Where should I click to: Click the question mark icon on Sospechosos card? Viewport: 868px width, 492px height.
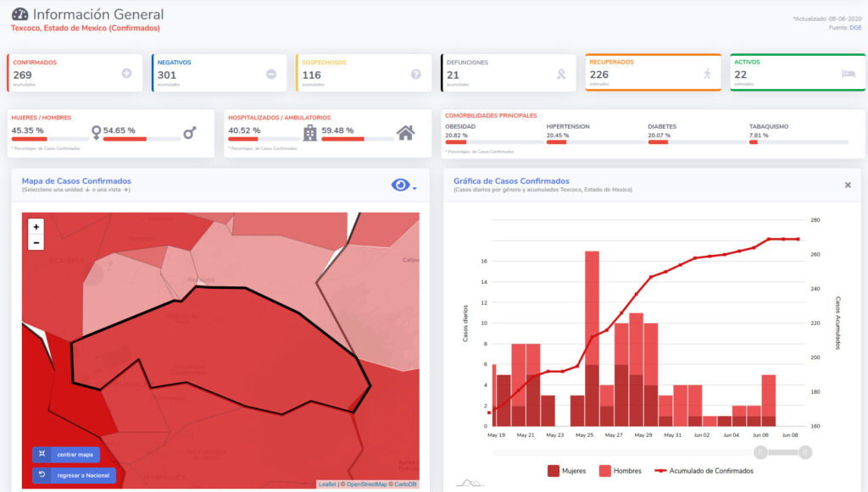(416, 74)
